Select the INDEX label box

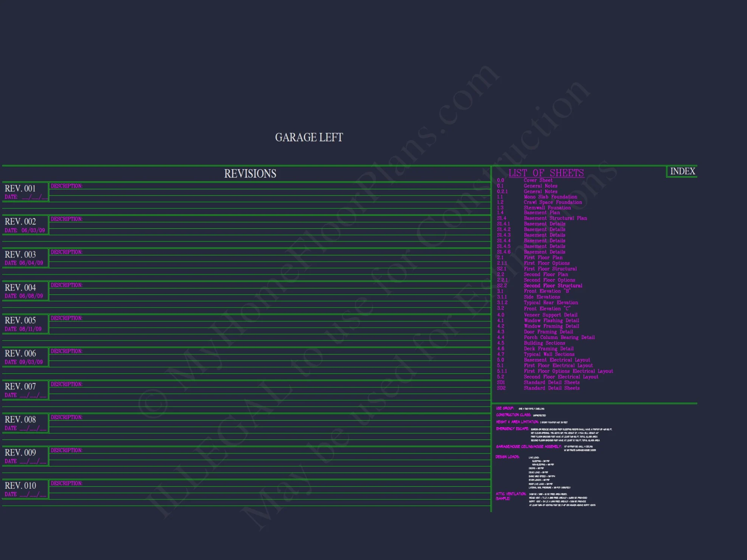682,171
